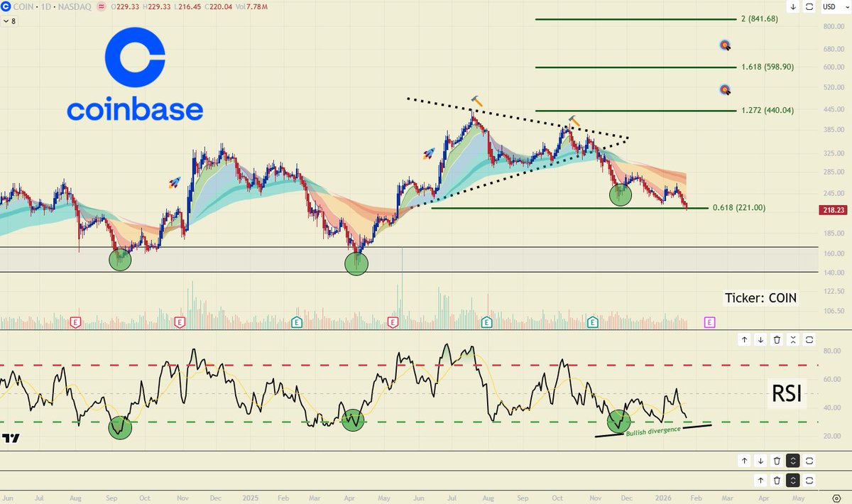The height and width of the screenshot is (504, 852).
Task: Delete the RSI pane with trash icon
Action: pyautogui.click(x=777, y=339)
